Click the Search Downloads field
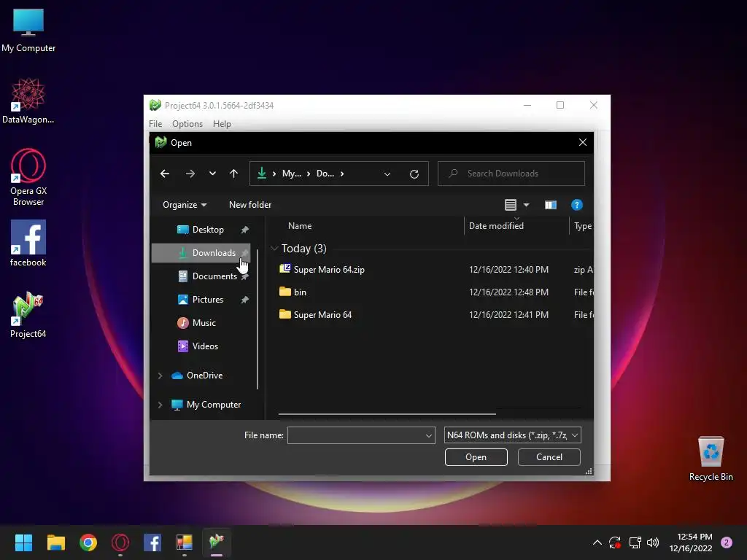747x560 pixels. coord(511,174)
